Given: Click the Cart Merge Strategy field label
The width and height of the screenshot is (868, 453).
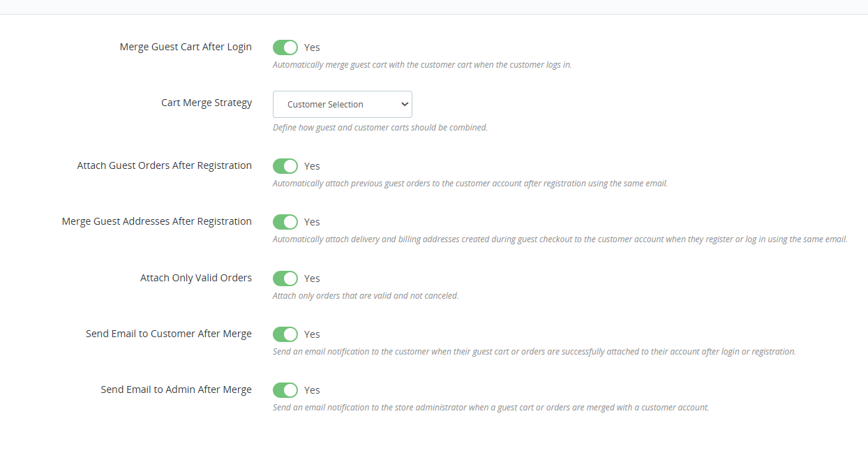Looking at the screenshot, I should (x=207, y=103).
